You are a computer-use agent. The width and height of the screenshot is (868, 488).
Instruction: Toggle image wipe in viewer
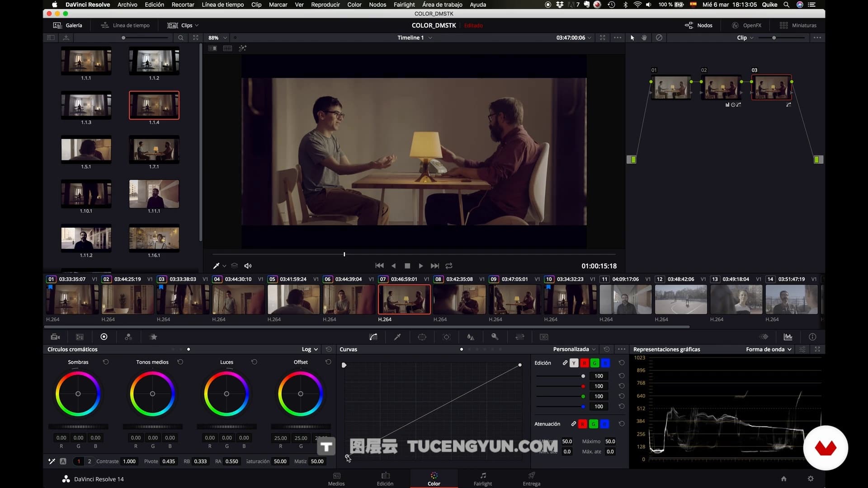click(212, 48)
